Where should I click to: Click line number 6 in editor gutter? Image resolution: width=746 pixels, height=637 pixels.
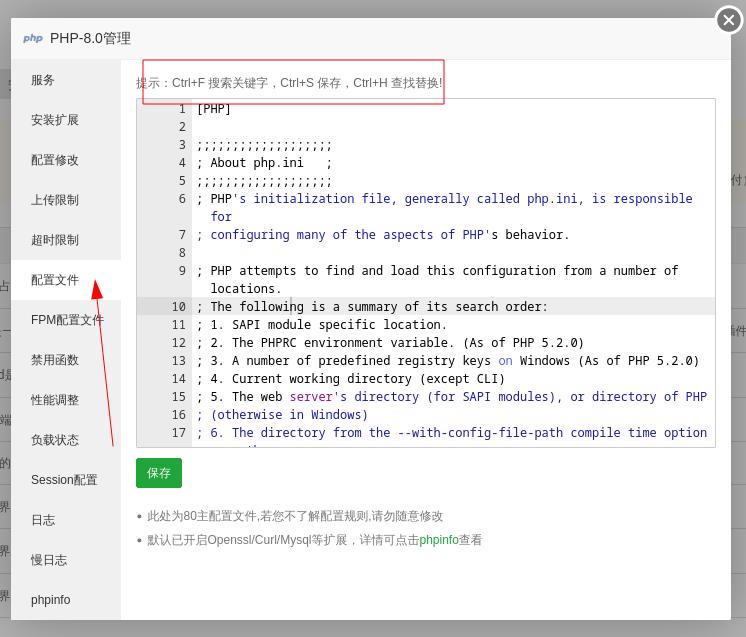(182, 199)
